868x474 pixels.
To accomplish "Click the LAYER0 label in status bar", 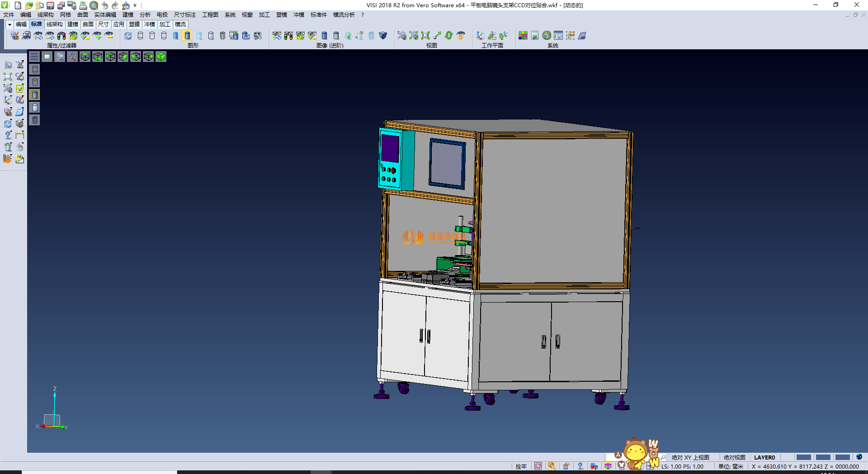I will pos(764,457).
